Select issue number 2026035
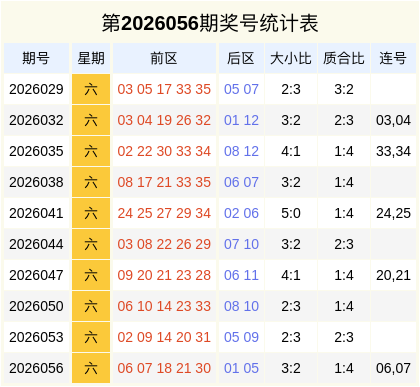The width and height of the screenshot is (420, 387). click(36, 151)
